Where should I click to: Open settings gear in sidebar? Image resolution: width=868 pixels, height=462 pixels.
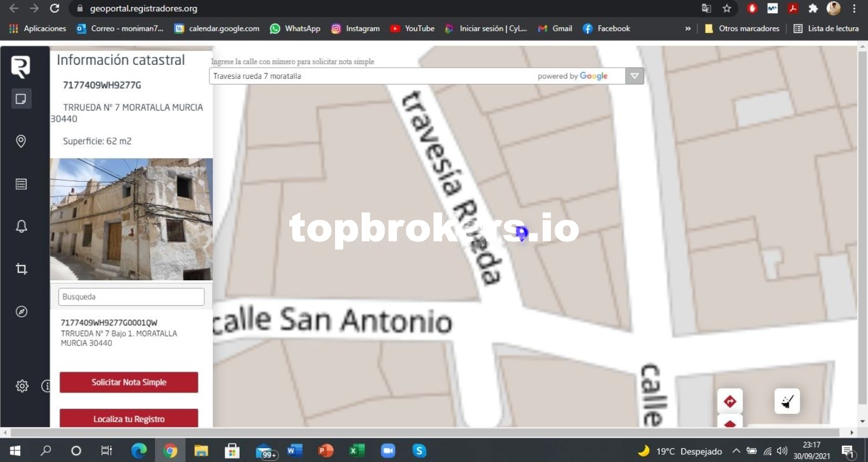click(22, 386)
